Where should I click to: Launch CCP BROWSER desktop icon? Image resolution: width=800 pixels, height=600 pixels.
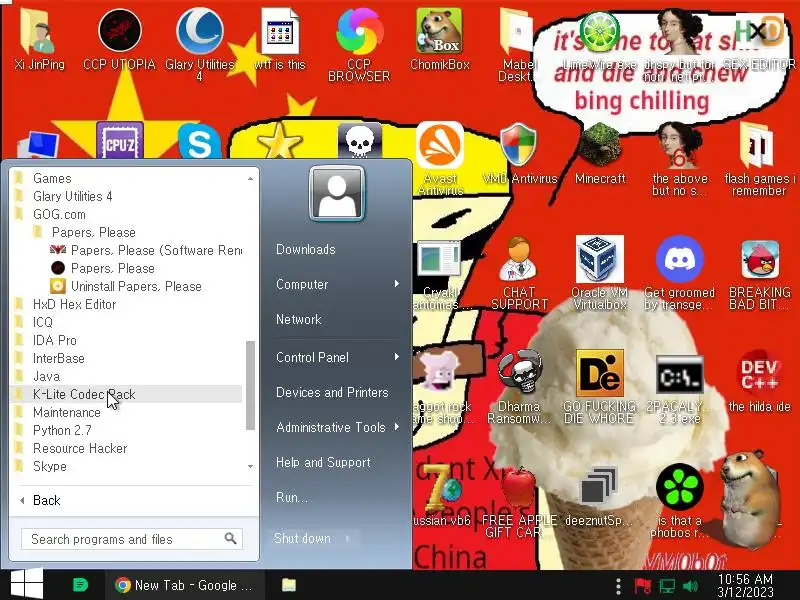click(x=359, y=43)
